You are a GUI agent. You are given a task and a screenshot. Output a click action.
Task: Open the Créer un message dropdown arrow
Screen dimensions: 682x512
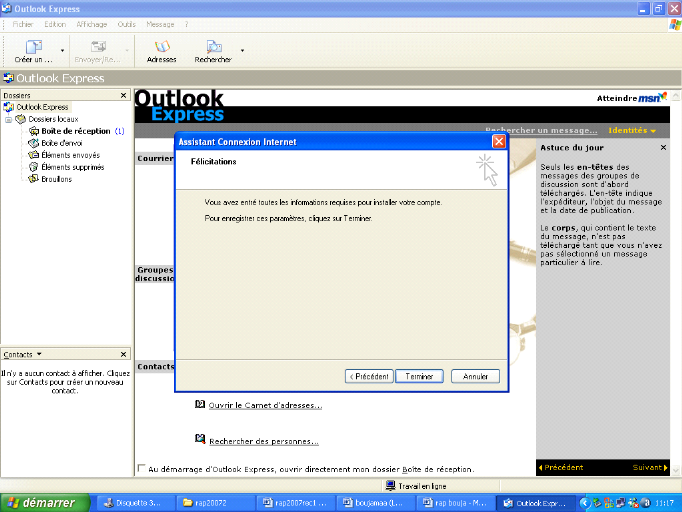(x=63, y=50)
